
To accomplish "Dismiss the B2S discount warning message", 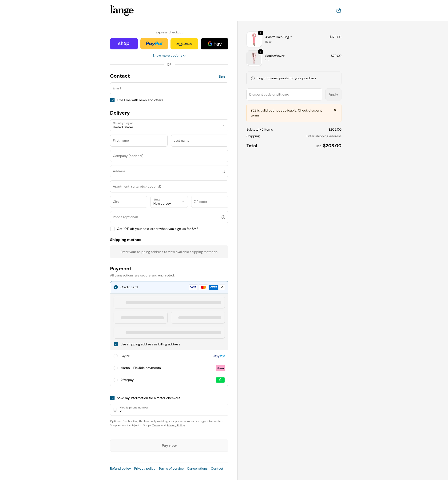I will 335,110.
